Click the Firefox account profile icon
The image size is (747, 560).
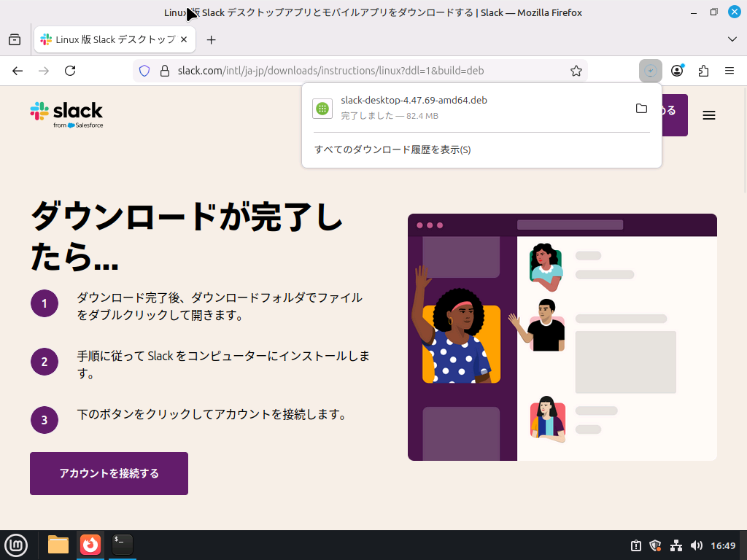coord(676,71)
